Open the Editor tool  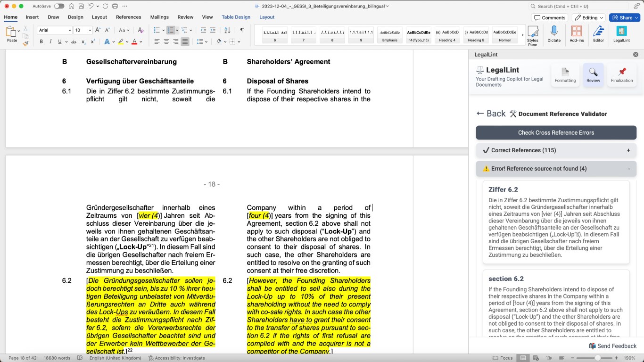click(x=598, y=34)
